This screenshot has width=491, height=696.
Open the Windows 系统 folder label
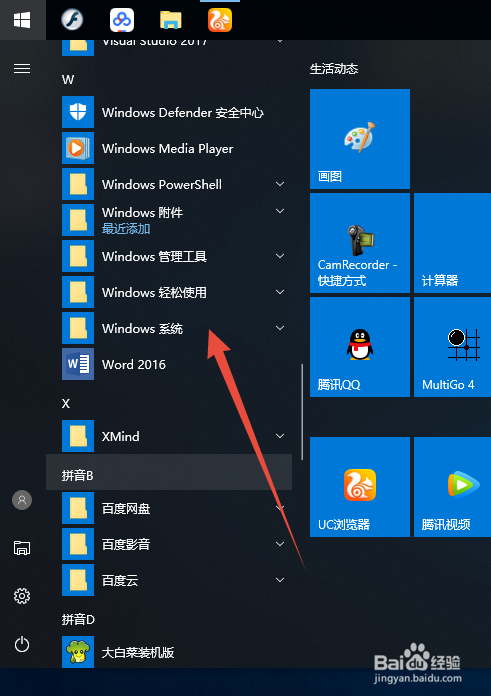coord(142,328)
